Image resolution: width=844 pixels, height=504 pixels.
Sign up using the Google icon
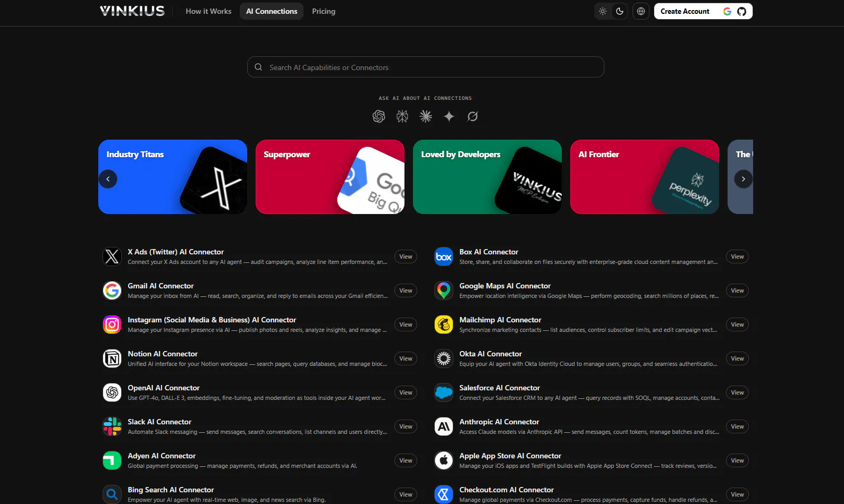[727, 11]
